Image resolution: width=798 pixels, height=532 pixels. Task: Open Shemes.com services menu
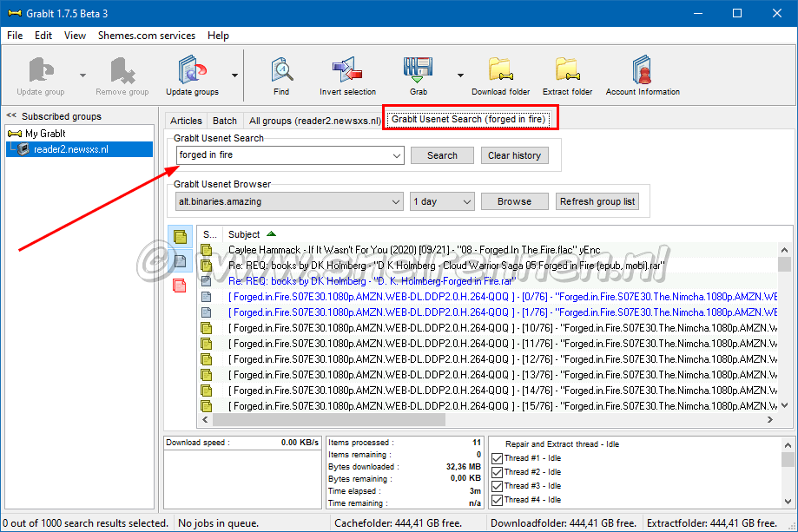click(147, 36)
